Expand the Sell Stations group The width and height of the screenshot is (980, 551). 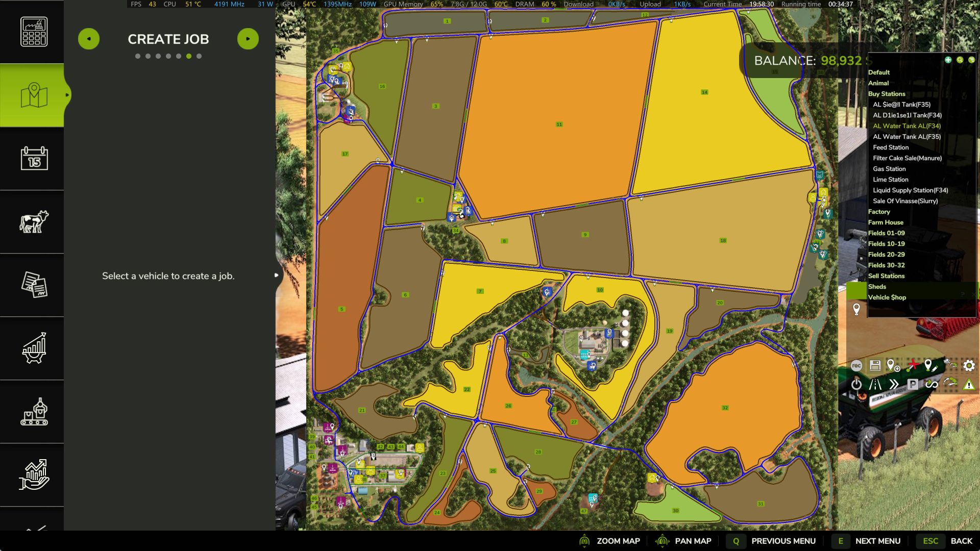point(886,276)
